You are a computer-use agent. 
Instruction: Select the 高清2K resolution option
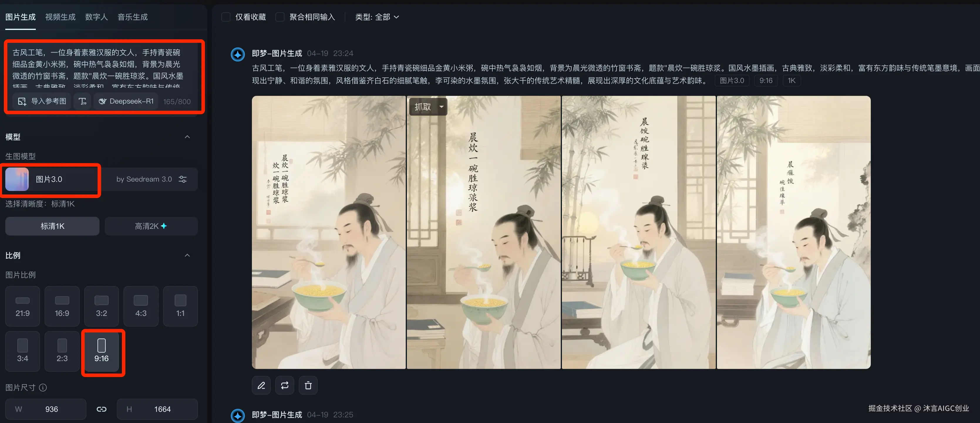(x=151, y=226)
